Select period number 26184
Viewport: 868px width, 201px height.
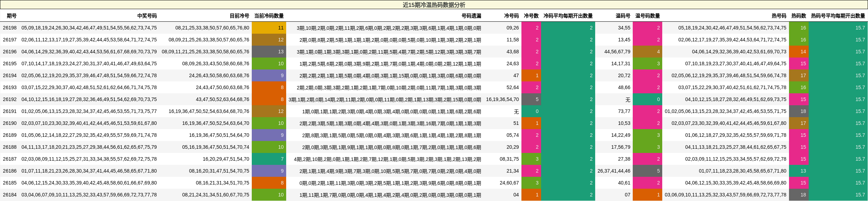(10, 195)
